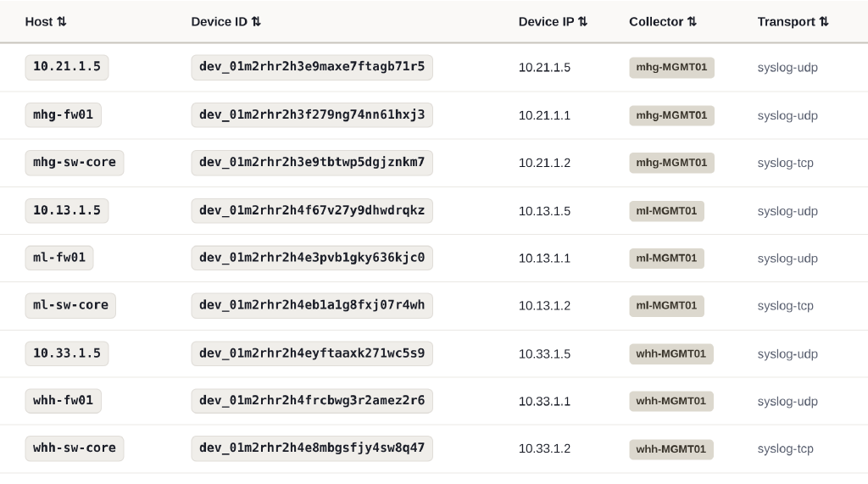The image size is (868, 484).
Task: Click host chip 10.21.1.5
Action: tap(67, 67)
